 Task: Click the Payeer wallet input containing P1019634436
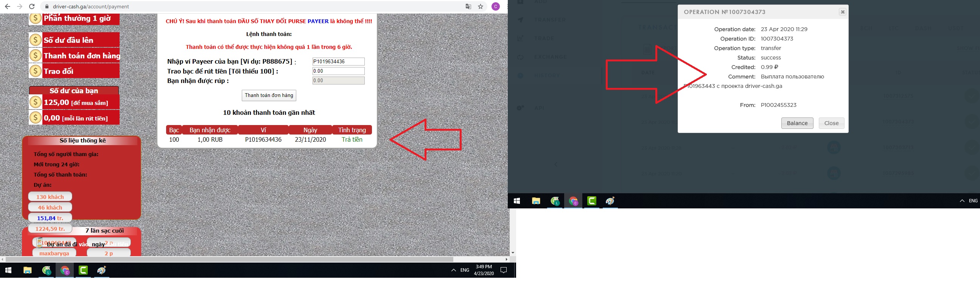[x=338, y=62]
